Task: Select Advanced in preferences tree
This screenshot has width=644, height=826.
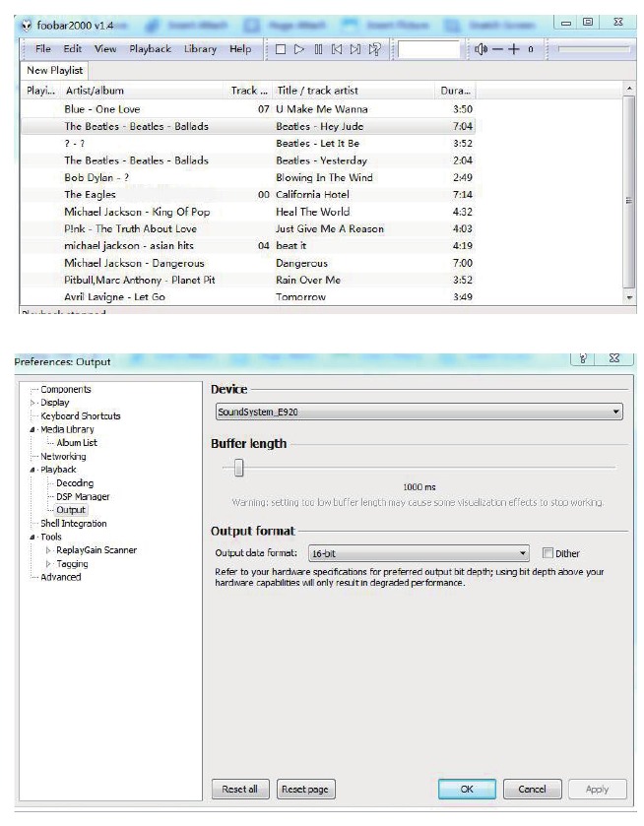Action: pyautogui.click(x=61, y=577)
